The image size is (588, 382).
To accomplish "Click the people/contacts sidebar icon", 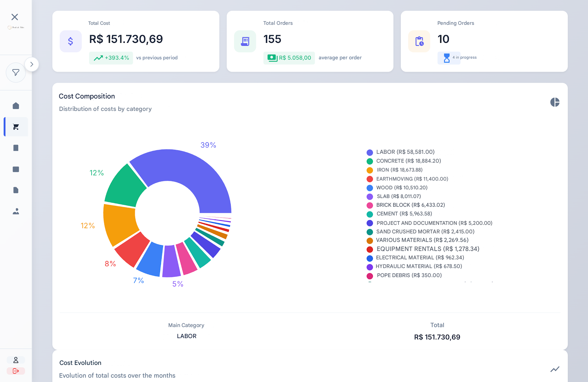I will click(x=16, y=211).
